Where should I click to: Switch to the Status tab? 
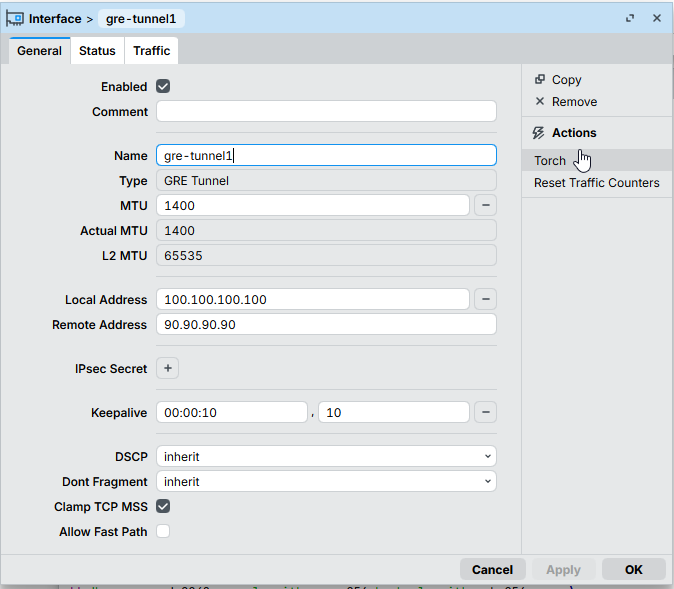point(97,51)
